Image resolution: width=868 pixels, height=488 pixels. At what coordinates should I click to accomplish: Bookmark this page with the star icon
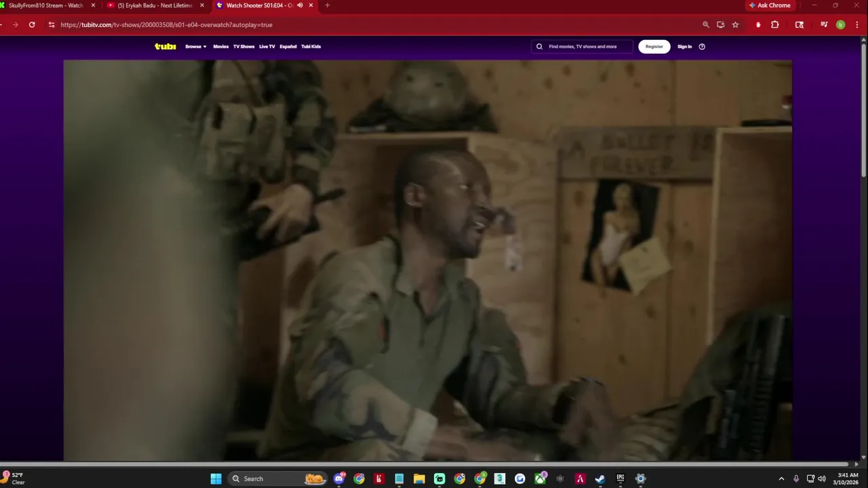coord(735,24)
